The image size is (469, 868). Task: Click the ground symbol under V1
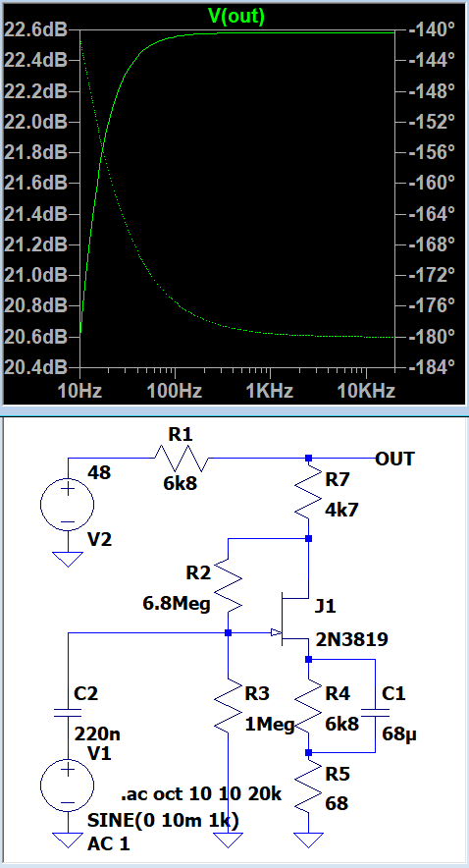68,840
